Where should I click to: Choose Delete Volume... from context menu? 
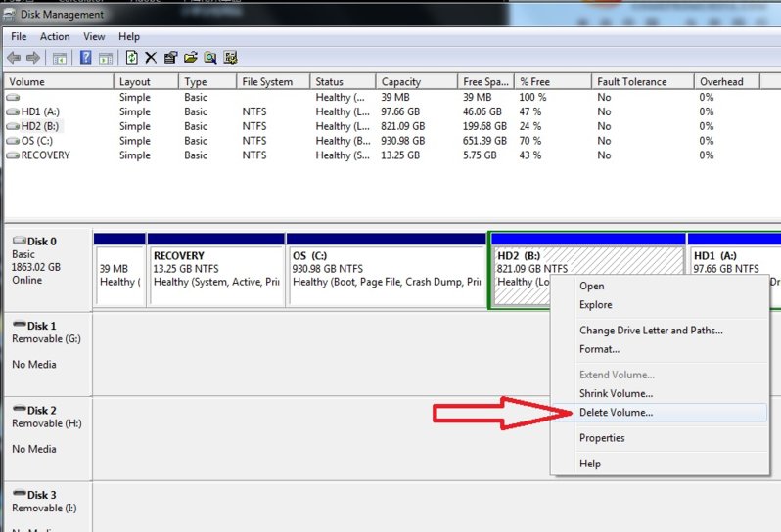(616, 413)
